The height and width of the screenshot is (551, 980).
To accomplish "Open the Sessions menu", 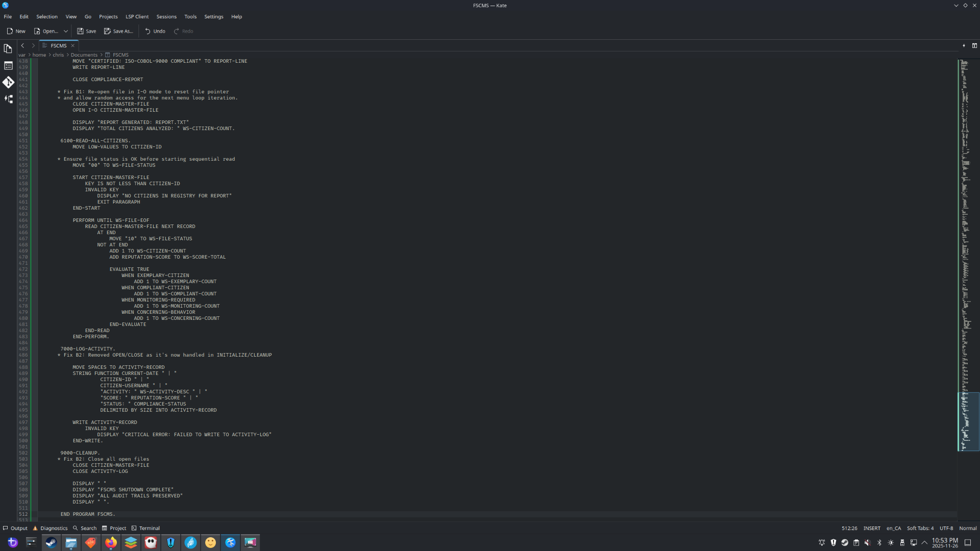I will click(166, 16).
